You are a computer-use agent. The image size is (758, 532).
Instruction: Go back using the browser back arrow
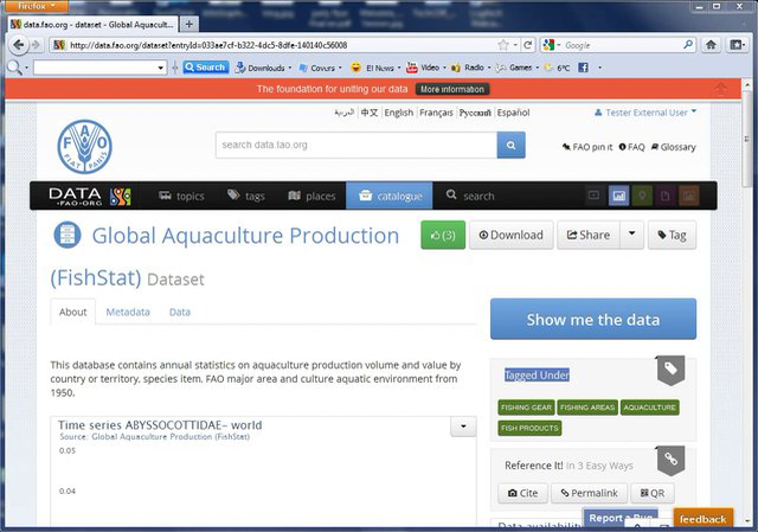tap(19, 45)
